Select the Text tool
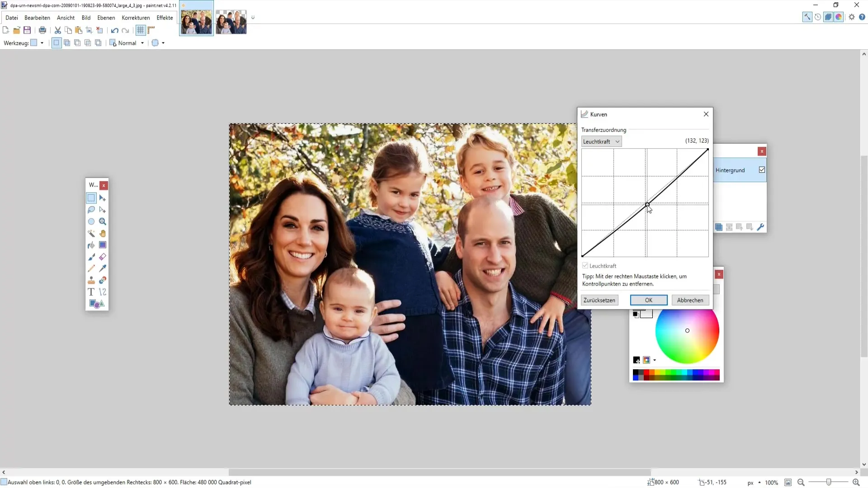Image resolution: width=868 pixels, height=488 pixels. pos(91,292)
